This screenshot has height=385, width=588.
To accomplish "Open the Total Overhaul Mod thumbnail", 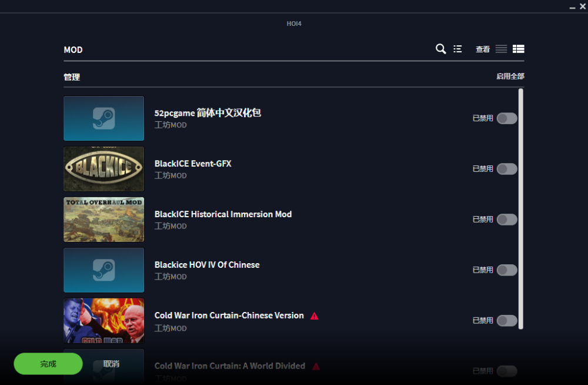I will 104,220.
